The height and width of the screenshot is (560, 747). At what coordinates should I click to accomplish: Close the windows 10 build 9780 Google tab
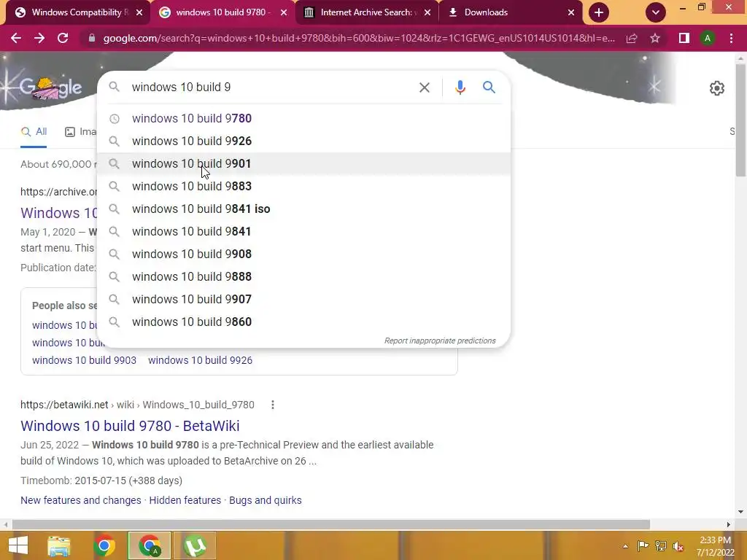[284, 12]
